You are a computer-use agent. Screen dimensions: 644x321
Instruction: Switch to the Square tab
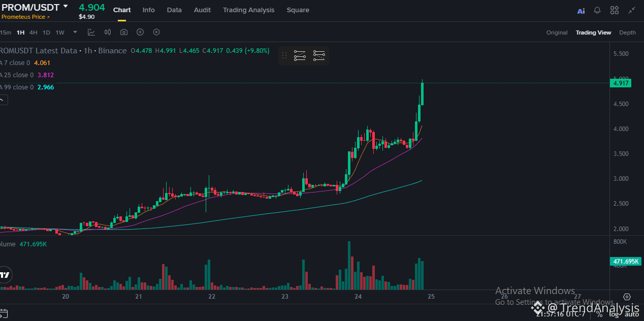coord(298,10)
